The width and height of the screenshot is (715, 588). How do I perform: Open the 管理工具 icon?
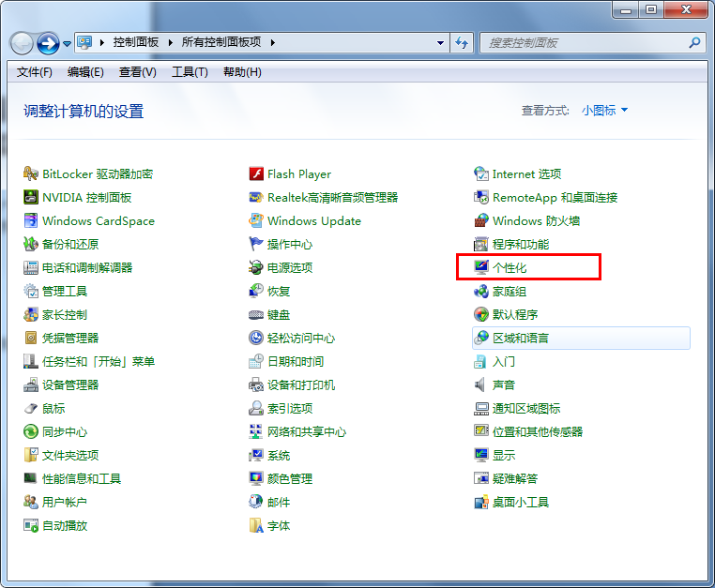pyautogui.click(x=31, y=291)
